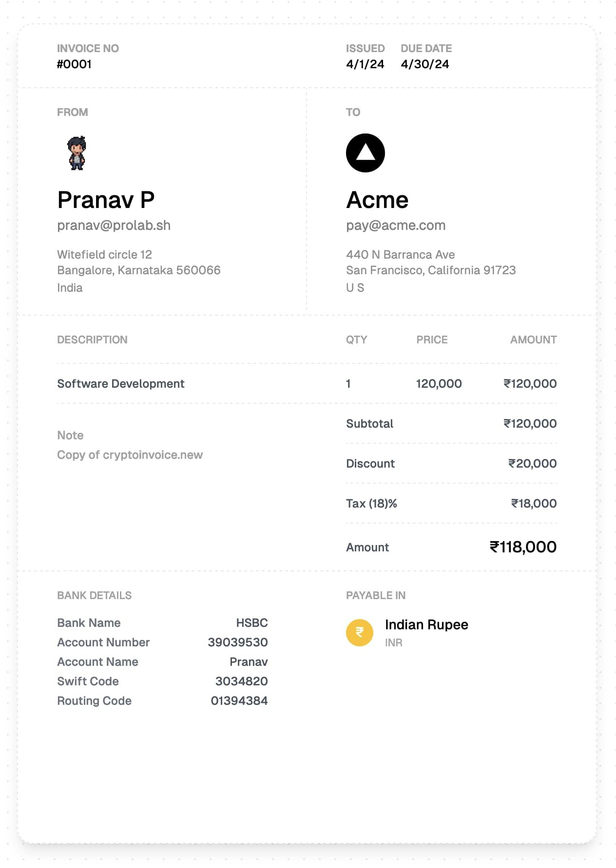The height and width of the screenshot is (868, 616).
Task: Click the issued date 4/1/24
Action: point(365,64)
